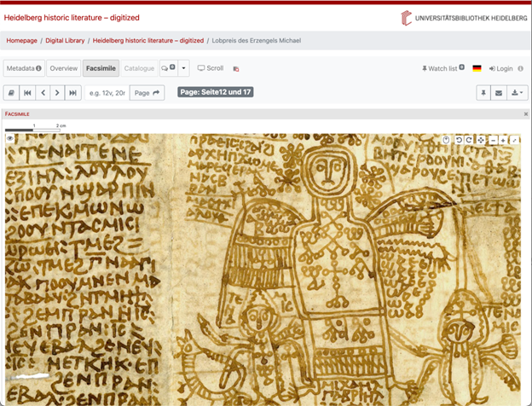This screenshot has width=532, height=406.
Task: Zoom out of the facsimile image
Action: (x=493, y=140)
